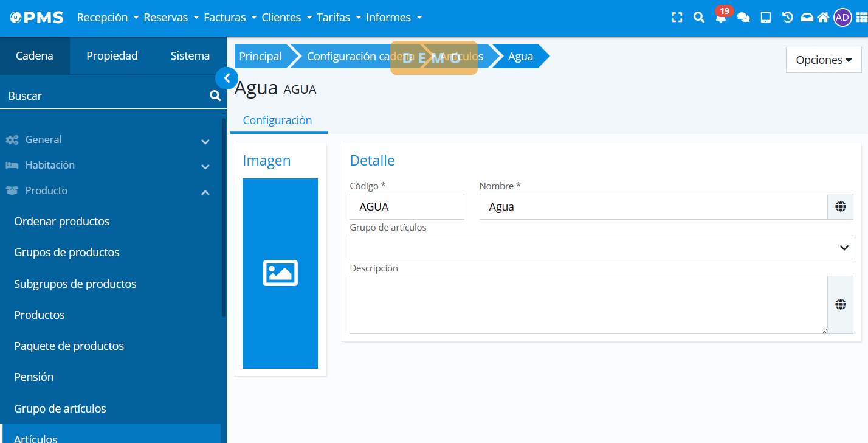Open the Reservas menu

pyautogui.click(x=171, y=18)
